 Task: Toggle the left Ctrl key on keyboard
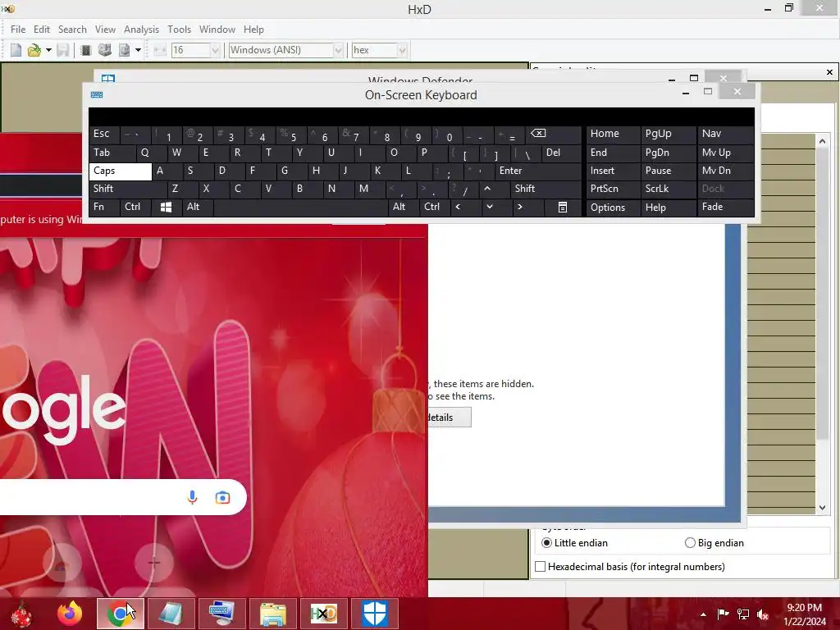pyautogui.click(x=135, y=207)
